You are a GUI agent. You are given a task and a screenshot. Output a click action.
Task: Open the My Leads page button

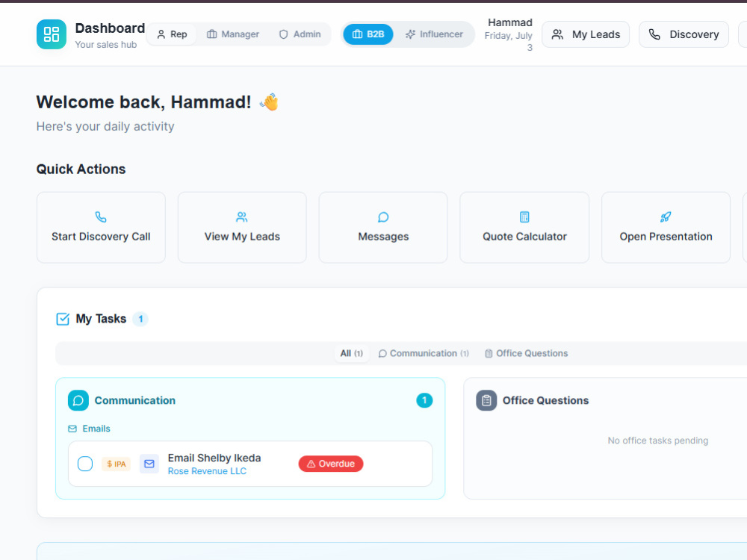(586, 34)
